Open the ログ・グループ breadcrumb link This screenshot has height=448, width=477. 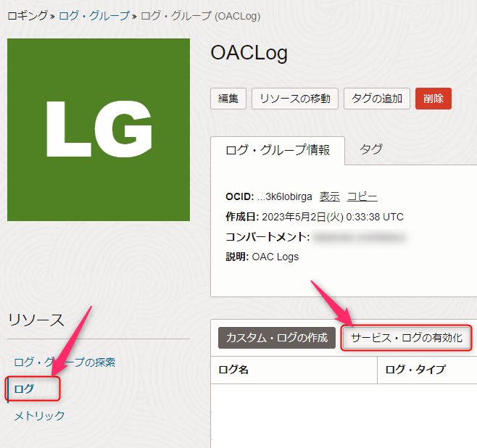[94, 16]
